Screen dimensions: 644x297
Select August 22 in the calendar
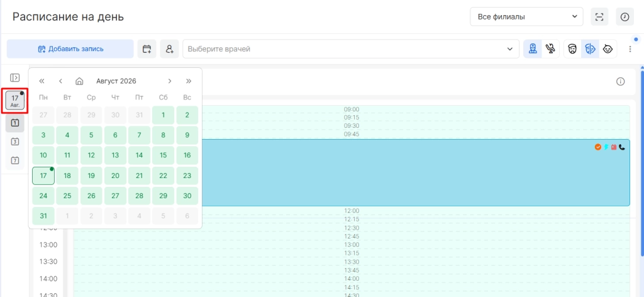click(x=164, y=176)
